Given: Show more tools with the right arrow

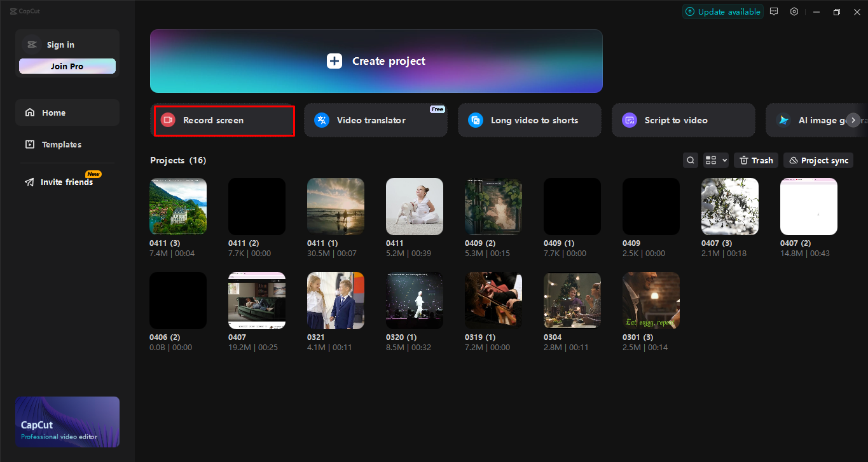Looking at the screenshot, I should point(853,120).
